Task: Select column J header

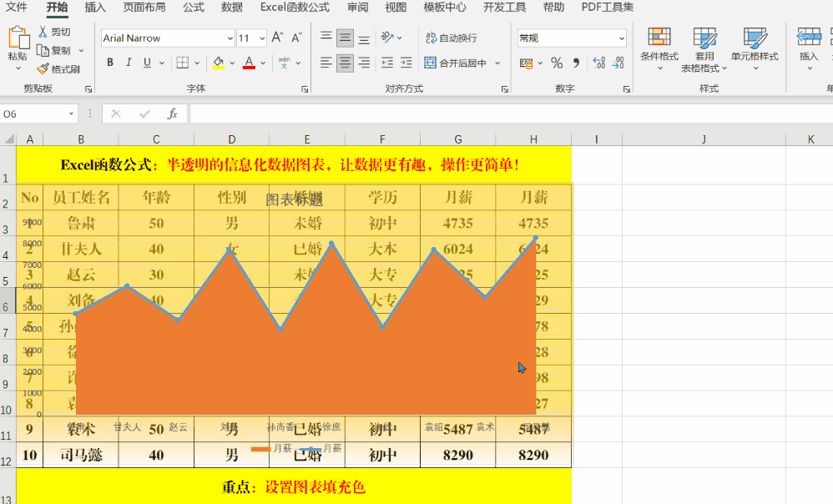Action: pos(704,139)
